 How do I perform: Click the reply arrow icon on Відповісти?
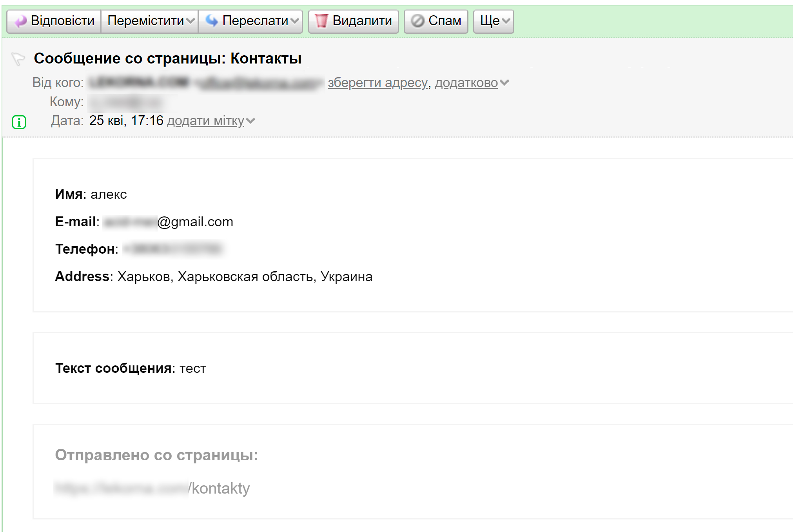[x=21, y=21]
